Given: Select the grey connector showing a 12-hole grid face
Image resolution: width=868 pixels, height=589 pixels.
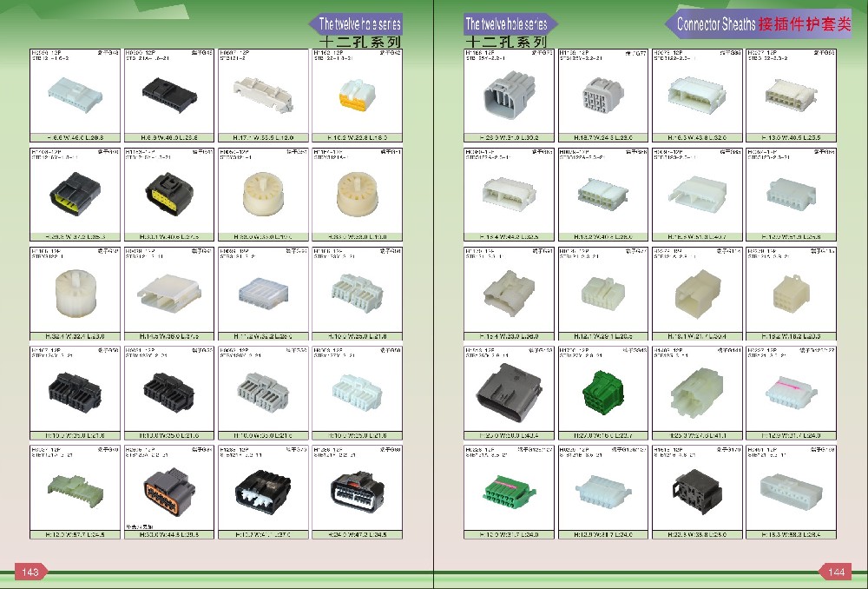Looking at the screenshot, I should 603,96.
